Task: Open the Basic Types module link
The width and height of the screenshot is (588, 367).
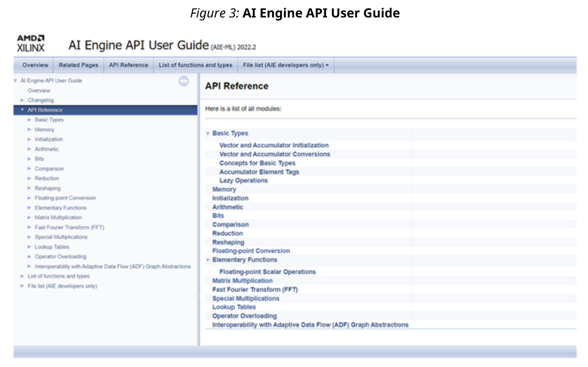Action: (x=230, y=133)
